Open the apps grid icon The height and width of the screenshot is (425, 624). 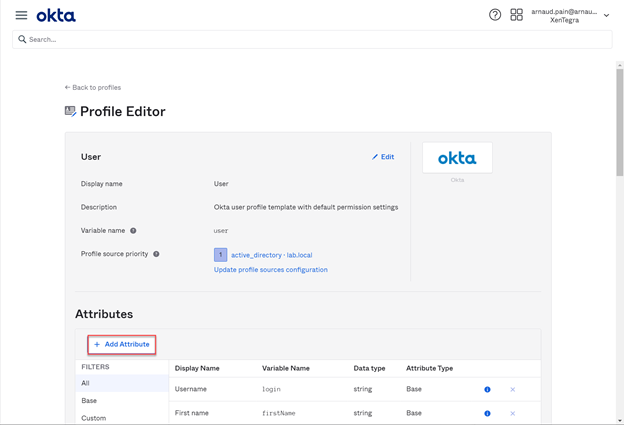(x=517, y=15)
